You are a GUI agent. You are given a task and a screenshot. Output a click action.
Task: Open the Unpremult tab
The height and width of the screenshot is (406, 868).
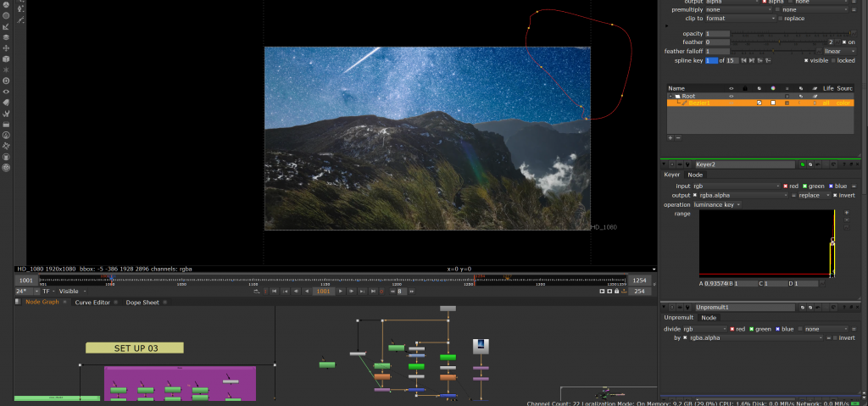click(678, 317)
